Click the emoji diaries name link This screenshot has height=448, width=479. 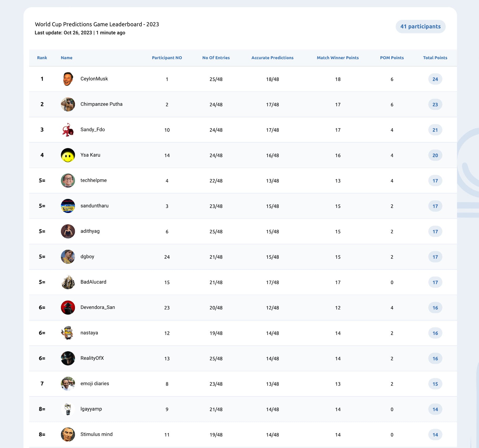(x=95, y=384)
